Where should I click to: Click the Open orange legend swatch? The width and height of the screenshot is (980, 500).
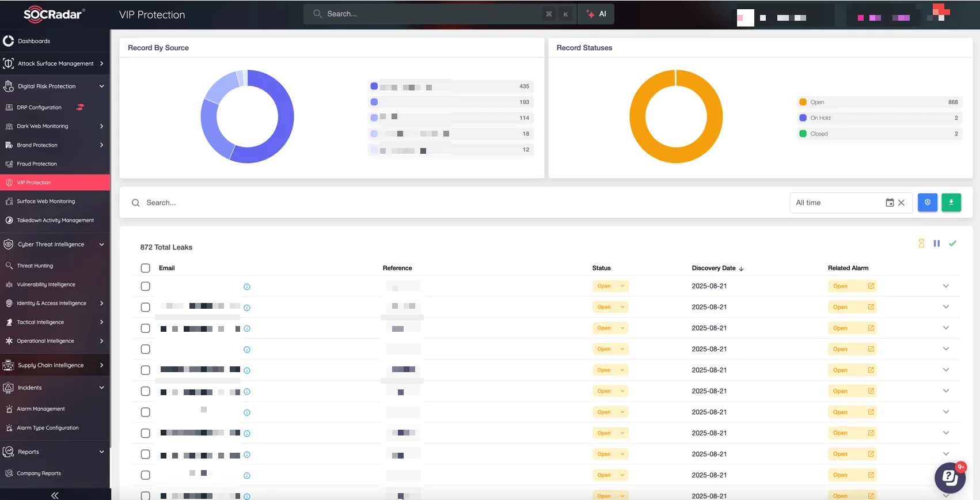(803, 102)
